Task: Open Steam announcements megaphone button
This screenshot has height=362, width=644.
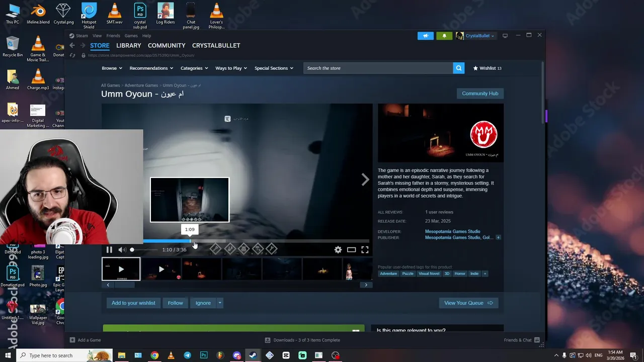Action: click(x=425, y=36)
